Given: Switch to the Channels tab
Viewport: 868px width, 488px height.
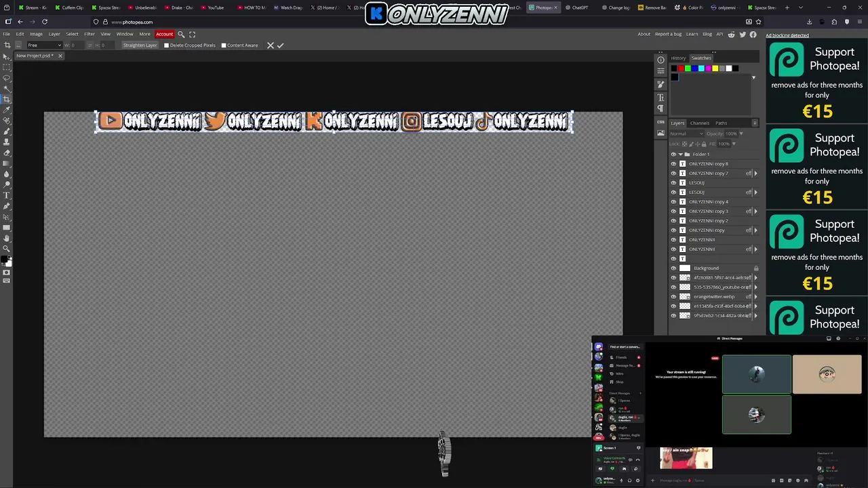Looking at the screenshot, I should [700, 123].
